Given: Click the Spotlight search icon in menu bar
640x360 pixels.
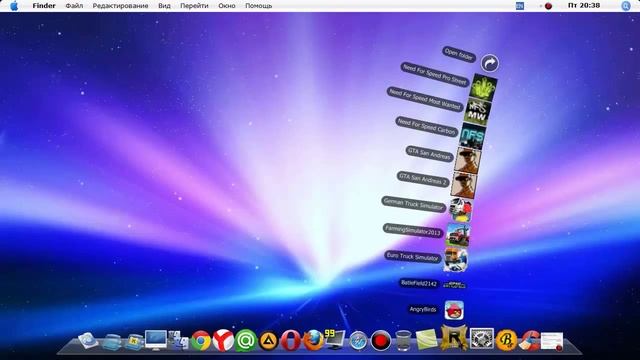Looking at the screenshot, I should point(626,6).
